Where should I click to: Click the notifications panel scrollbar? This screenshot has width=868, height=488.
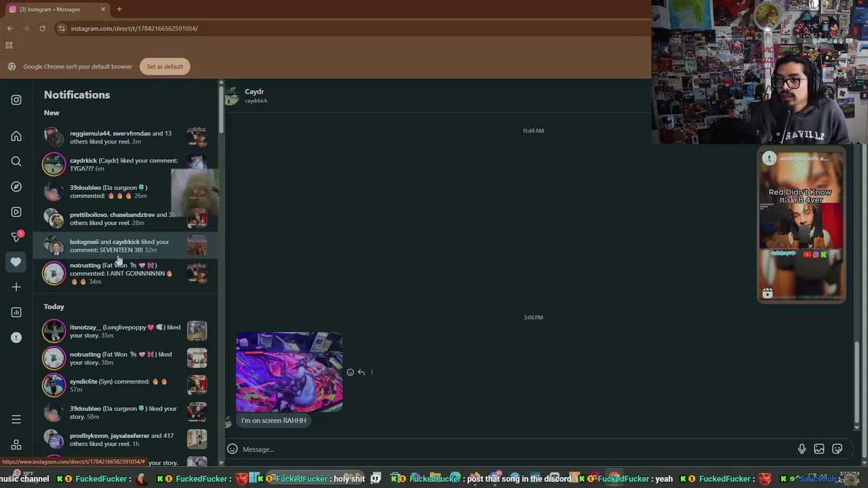tap(221, 108)
